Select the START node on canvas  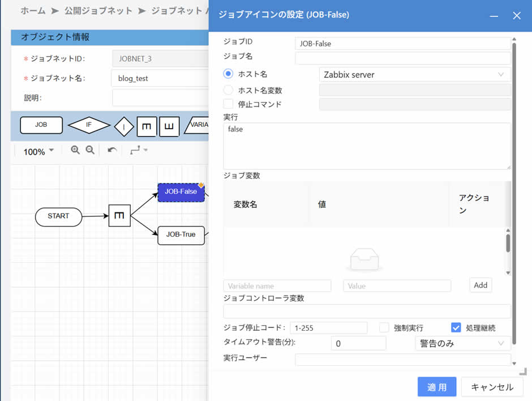pos(58,216)
